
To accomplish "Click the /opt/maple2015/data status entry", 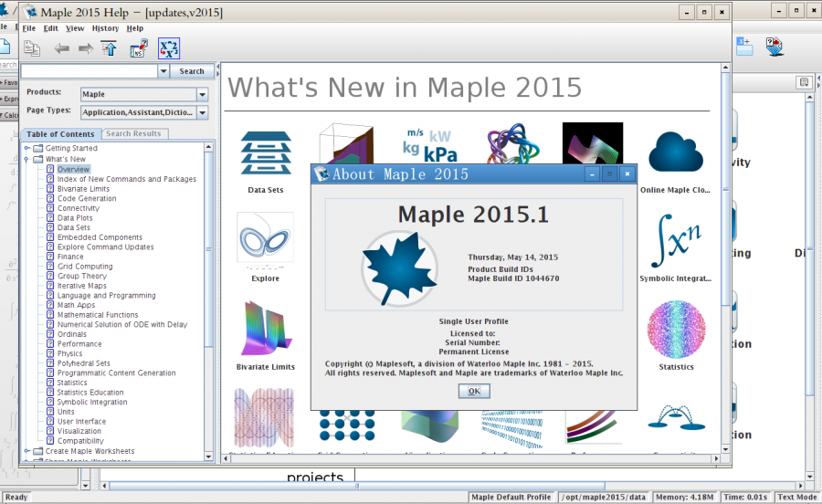I will [x=604, y=498].
